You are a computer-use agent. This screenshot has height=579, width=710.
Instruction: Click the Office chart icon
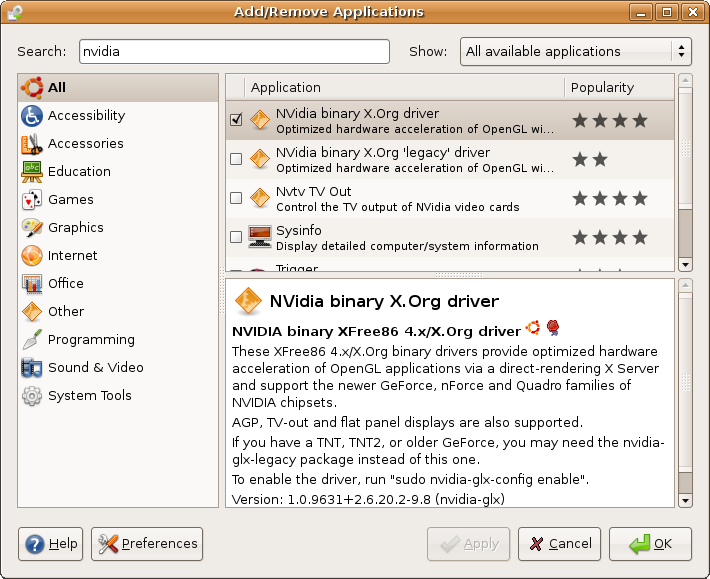tap(32, 283)
